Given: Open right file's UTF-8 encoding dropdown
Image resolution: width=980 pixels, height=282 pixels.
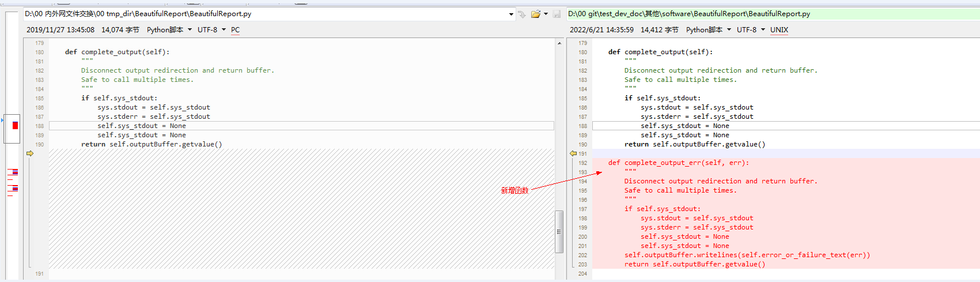Looking at the screenshot, I should coord(751,30).
